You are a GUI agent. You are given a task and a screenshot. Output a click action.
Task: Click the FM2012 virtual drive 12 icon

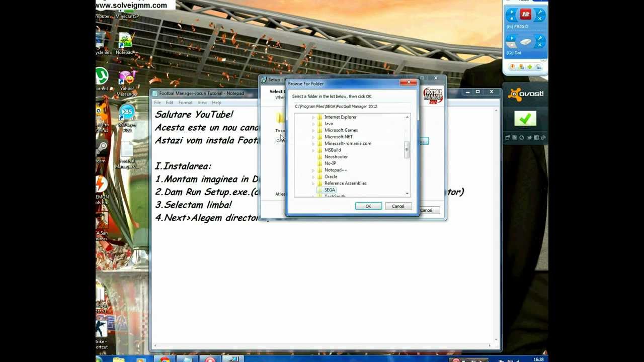tap(526, 14)
